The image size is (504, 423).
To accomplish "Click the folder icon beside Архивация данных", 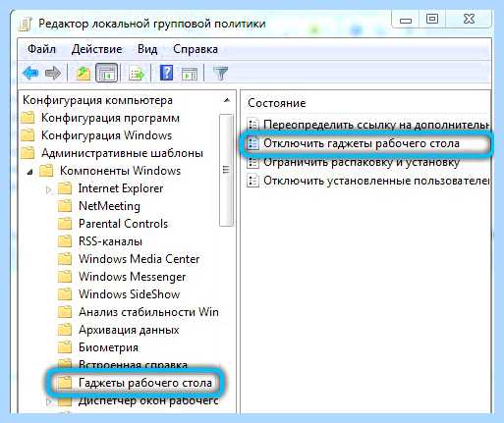I will pyautogui.click(x=65, y=330).
